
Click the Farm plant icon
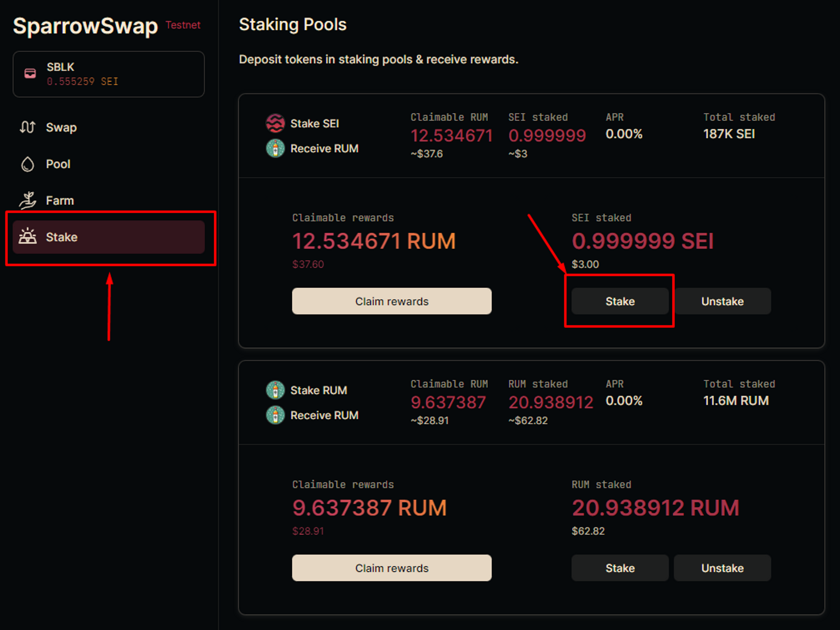click(28, 200)
